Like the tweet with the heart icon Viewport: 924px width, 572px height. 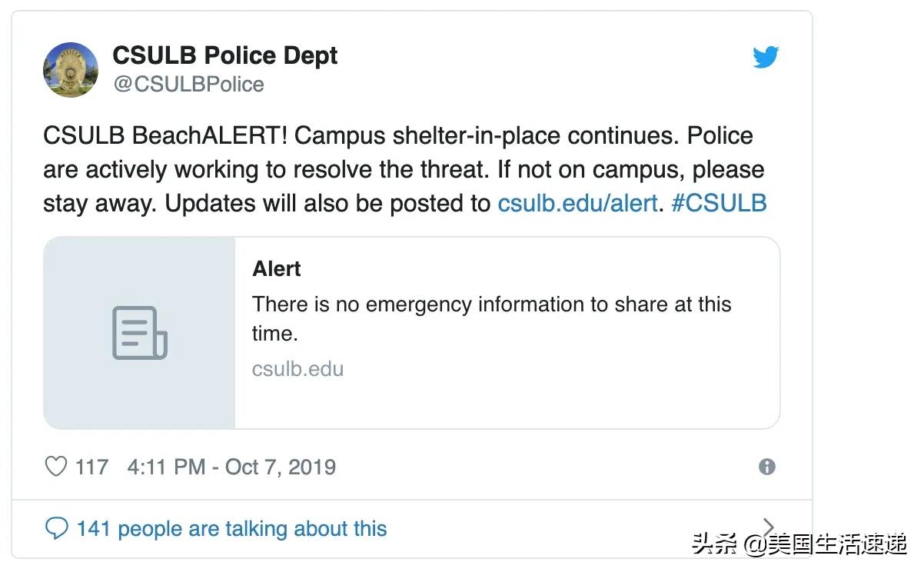coord(56,467)
